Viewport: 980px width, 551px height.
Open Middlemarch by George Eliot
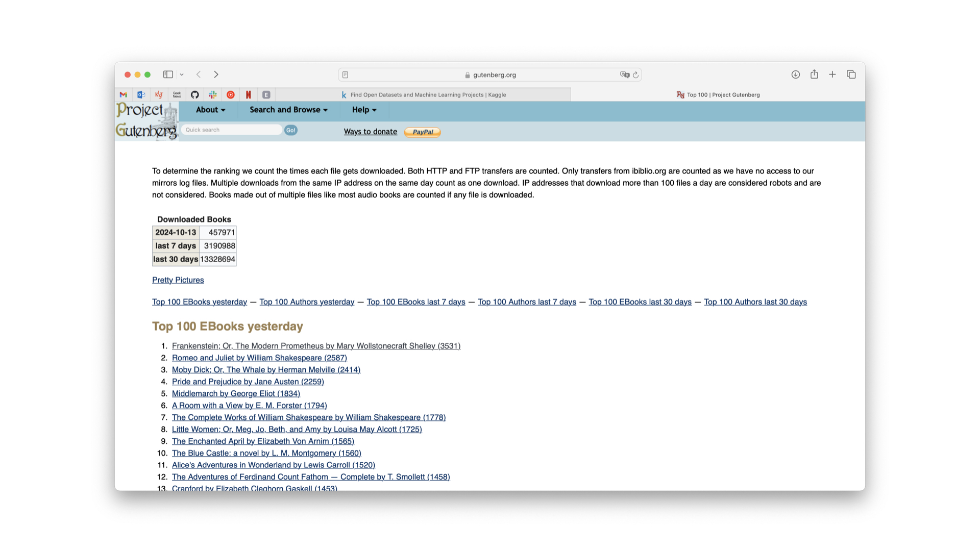click(x=236, y=394)
